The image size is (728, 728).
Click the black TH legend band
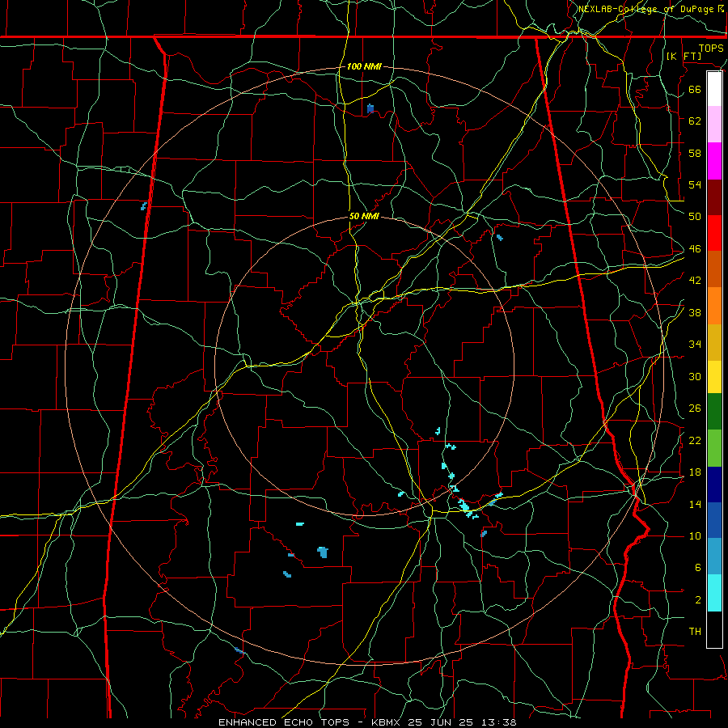(714, 629)
